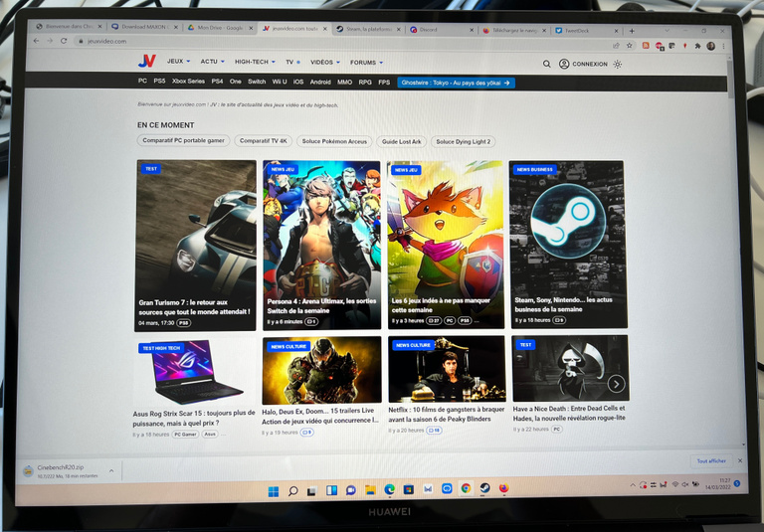The height and width of the screenshot is (532, 764).
Task: Click Tout afficher in downloads bar
Action: (x=711, y=460)
